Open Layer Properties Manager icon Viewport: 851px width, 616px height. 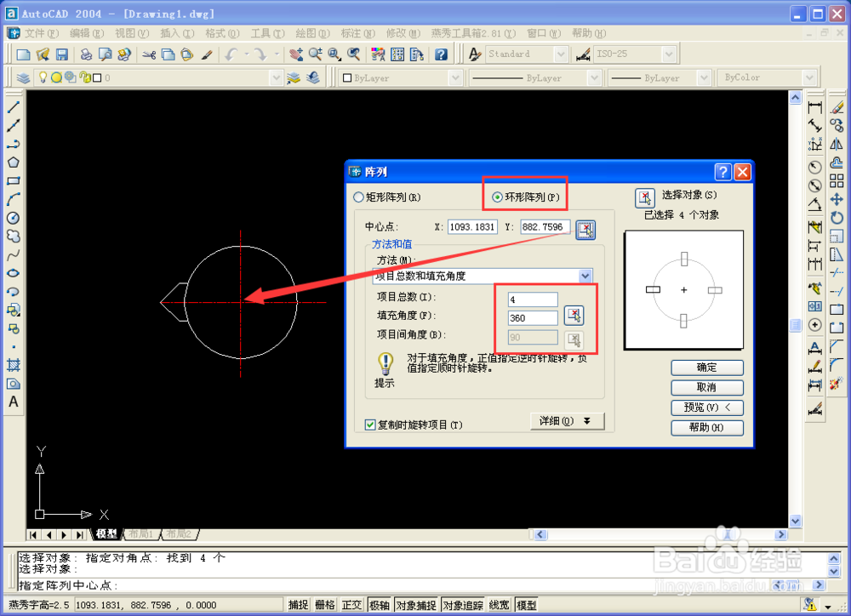(x=23, y=77)
